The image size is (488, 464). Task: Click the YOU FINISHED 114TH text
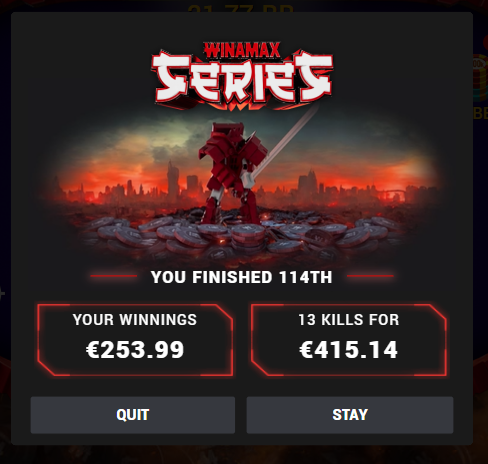(242, 277)
